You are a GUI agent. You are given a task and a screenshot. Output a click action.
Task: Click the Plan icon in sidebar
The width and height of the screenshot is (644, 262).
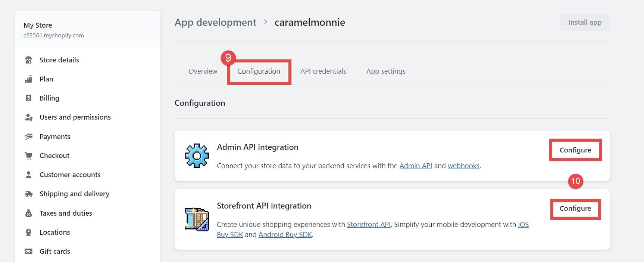coord(28,79)
